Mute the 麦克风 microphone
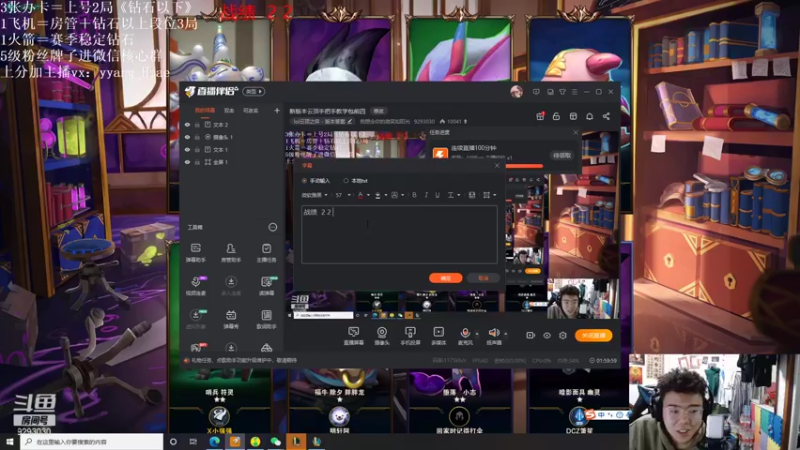The height and width of the screenshot is (450, 800). [x=465, y=333]
